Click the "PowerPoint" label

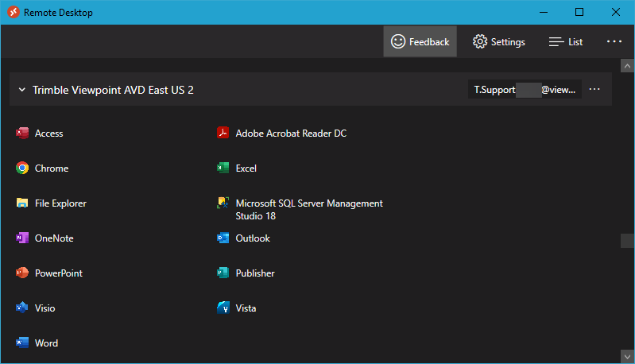coord(59,273)
